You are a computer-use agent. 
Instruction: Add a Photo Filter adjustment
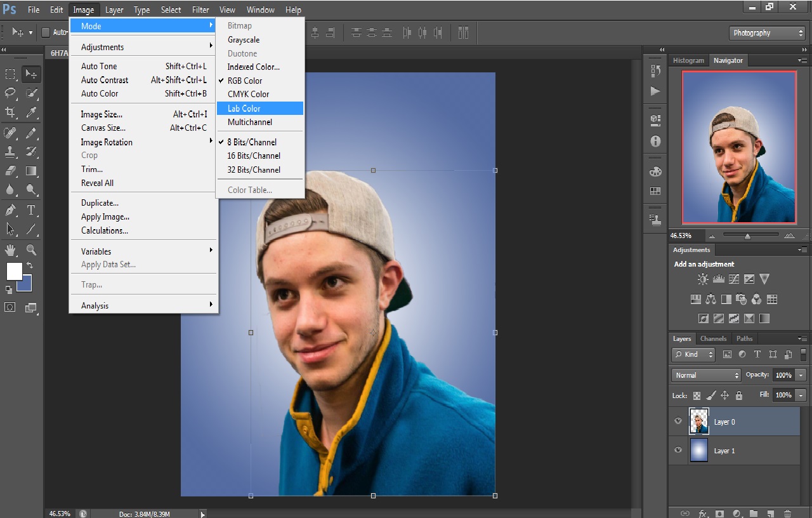(x=741, y=299)
